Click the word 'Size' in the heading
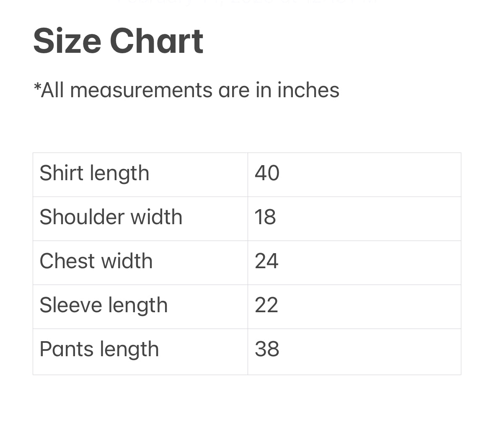494x448 pixels. (x=67, y=41)
